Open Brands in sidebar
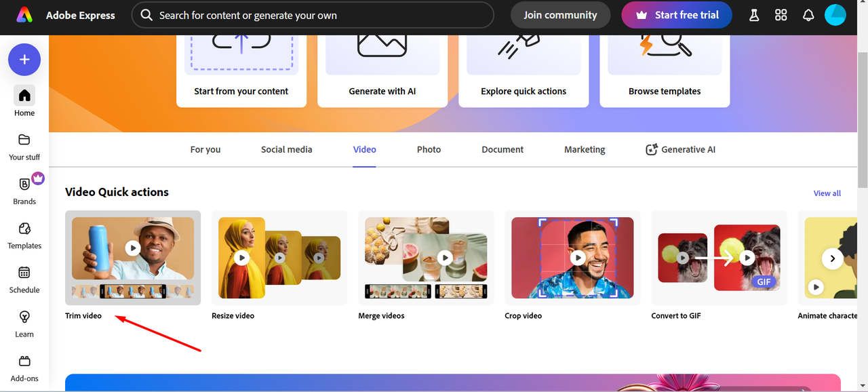This screenshot has height=392, width=868. point(24,190)
